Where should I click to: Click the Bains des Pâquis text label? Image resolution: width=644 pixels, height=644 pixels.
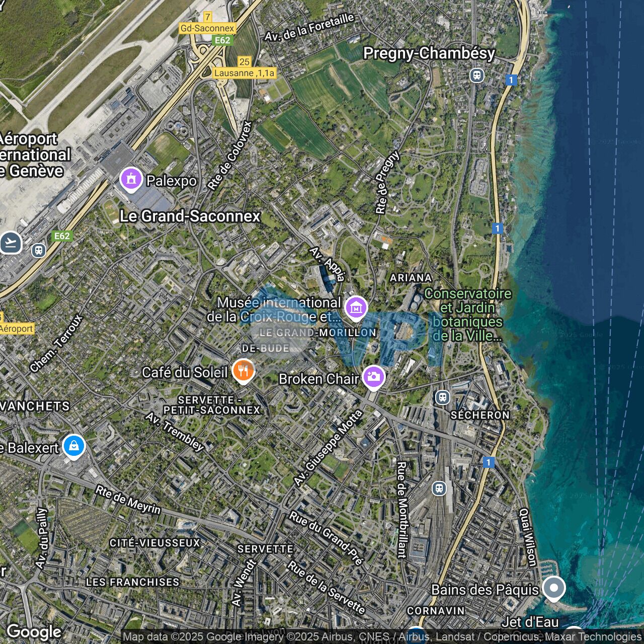click(x=485, y=590)
